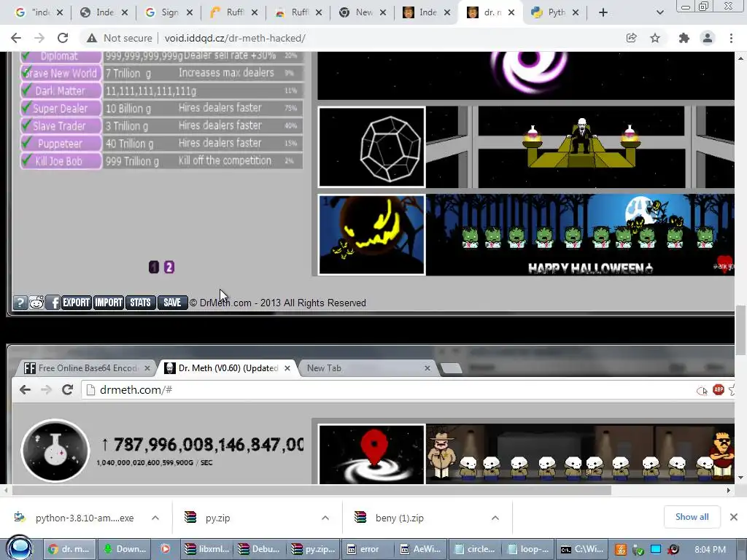This screenshot has height=560, width=747.
Task: Expand the tab search dropdown
Action: click(x=659, y=12)
